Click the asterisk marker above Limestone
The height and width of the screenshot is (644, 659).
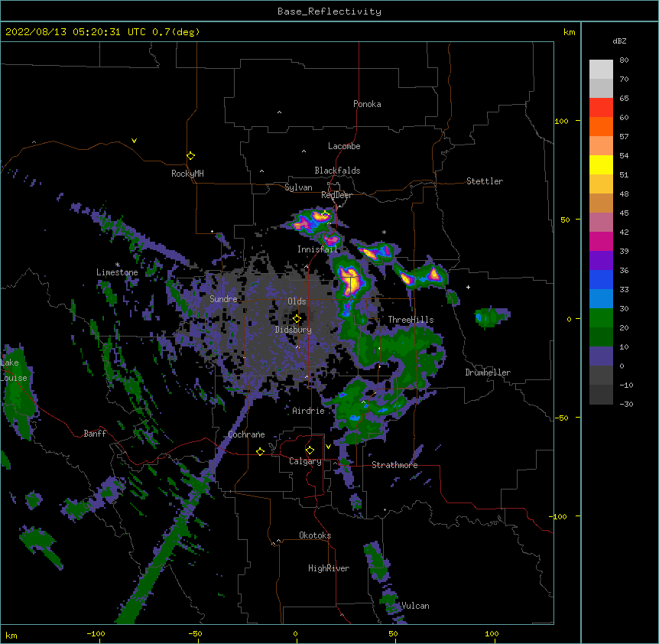point(118,265)
